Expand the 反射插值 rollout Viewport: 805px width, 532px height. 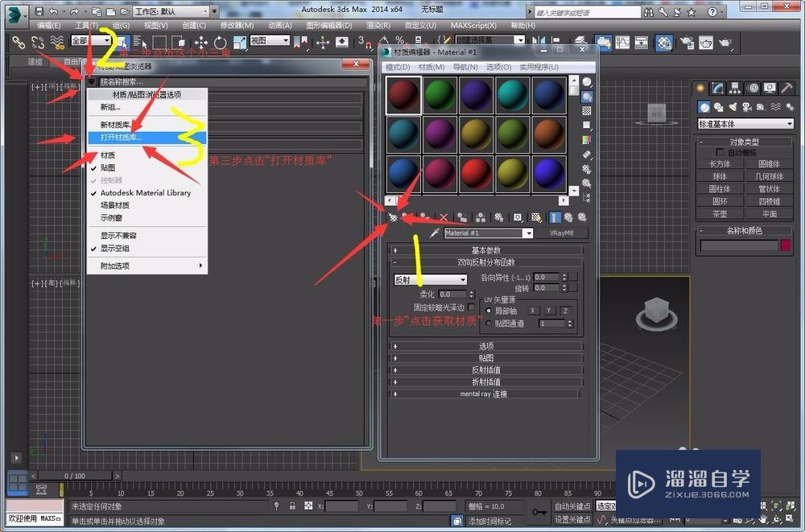[485, 369]
